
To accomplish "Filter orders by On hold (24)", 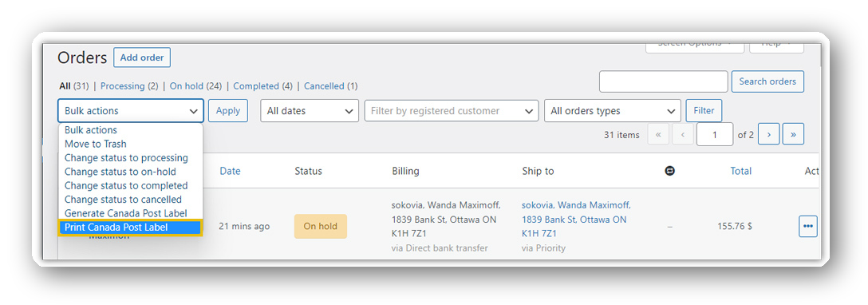I will pos(196,86).
